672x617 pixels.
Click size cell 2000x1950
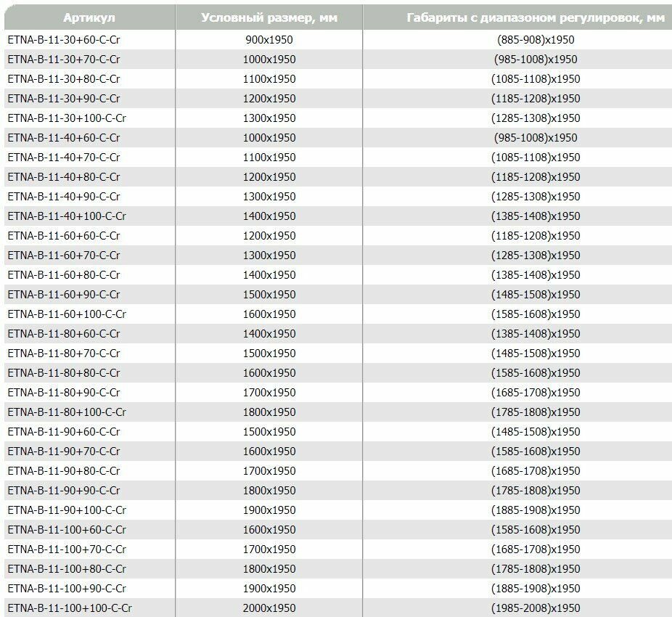269,608
